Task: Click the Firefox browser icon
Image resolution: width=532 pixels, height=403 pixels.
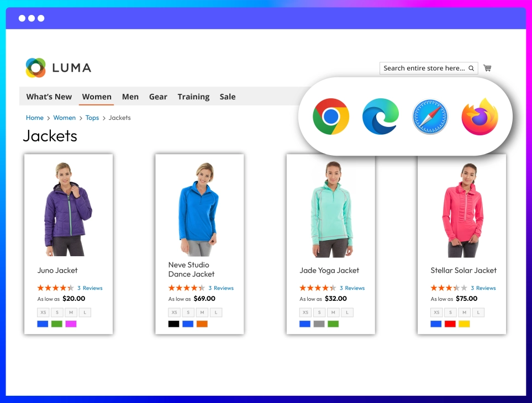Action: (x=480, y=116)
